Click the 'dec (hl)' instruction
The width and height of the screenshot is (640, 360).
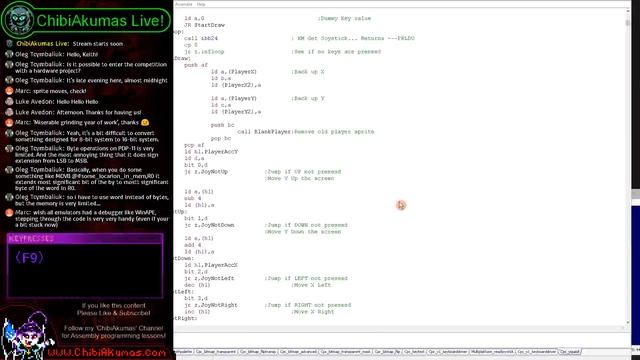tap(197, 285)
